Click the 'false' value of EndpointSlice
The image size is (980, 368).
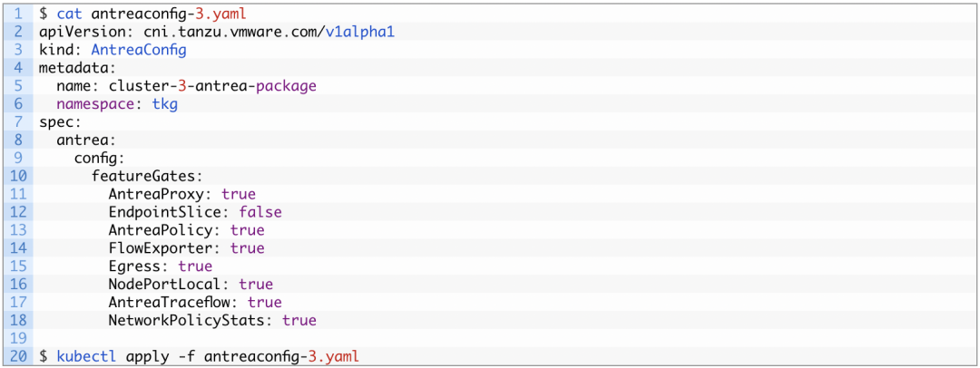[260, 212]
